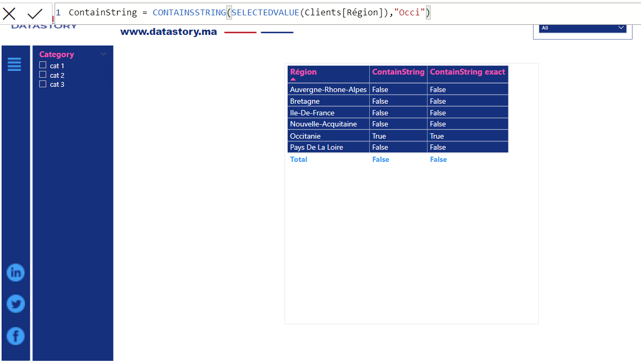This screenshot has width=641, height=364.
Task: Click the cancel X icon in formula bar
Action: pos(10,14)
